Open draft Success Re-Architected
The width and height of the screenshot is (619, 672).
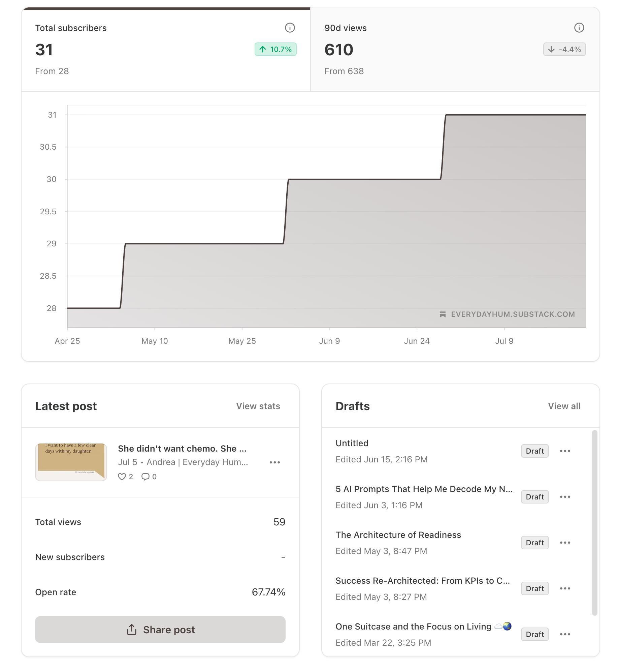(423, 581)
